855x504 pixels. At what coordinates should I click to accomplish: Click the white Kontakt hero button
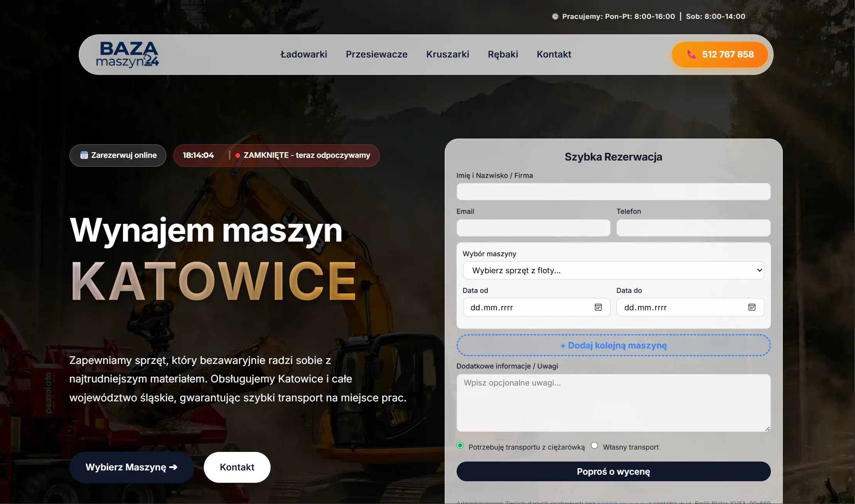click(237, 467)
